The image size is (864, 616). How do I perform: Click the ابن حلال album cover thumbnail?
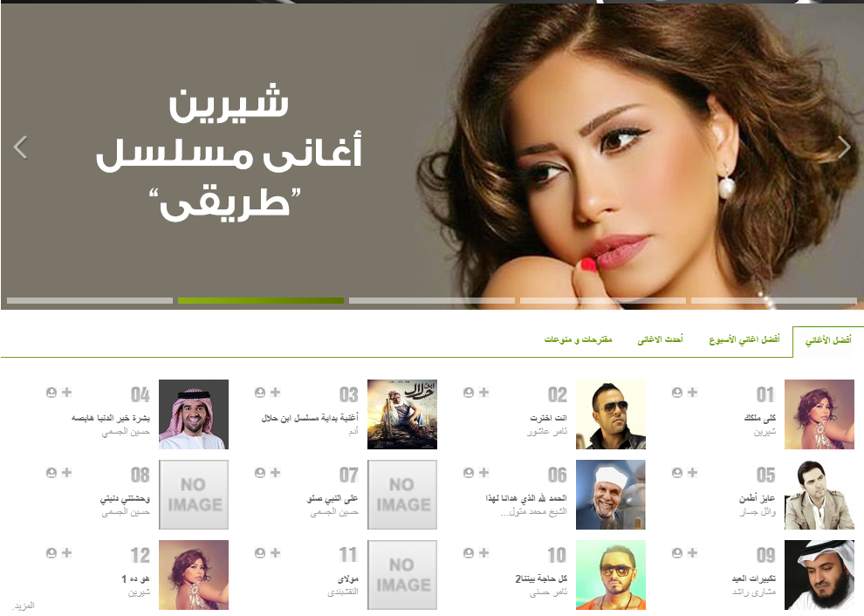(402, 414)
